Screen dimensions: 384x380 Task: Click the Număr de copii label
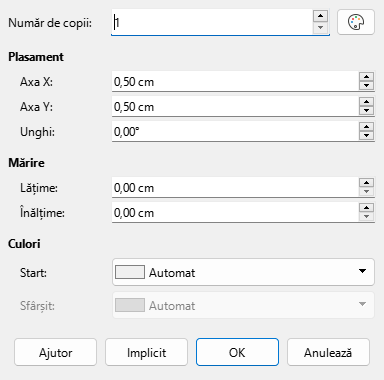(50, 23)
